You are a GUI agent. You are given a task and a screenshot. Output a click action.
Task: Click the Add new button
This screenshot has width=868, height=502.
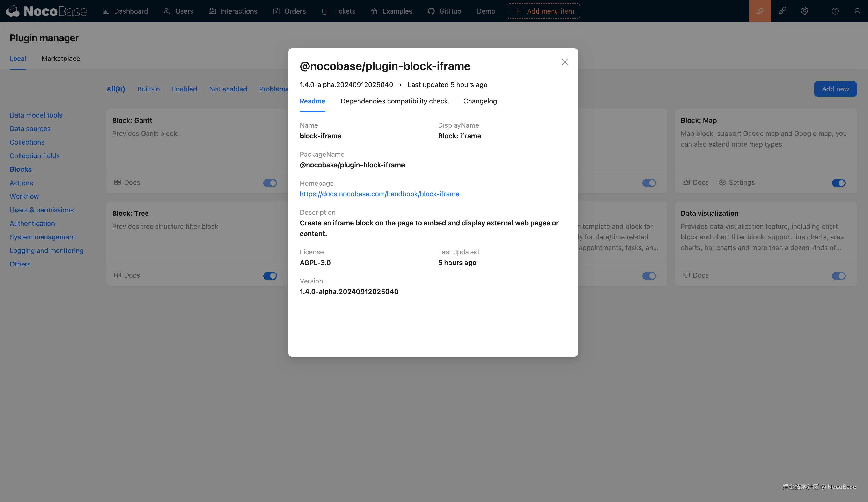pos(835,89)
